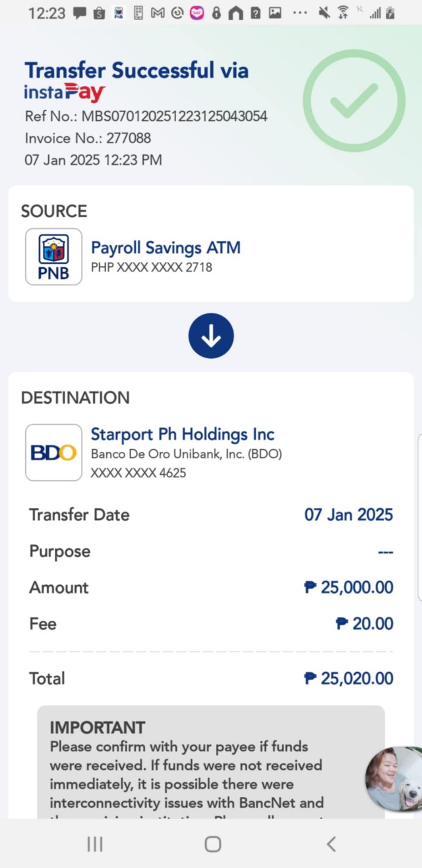Open the Gmail notification in status bar
The image size is (422, 868).
[x=157, y=12]
